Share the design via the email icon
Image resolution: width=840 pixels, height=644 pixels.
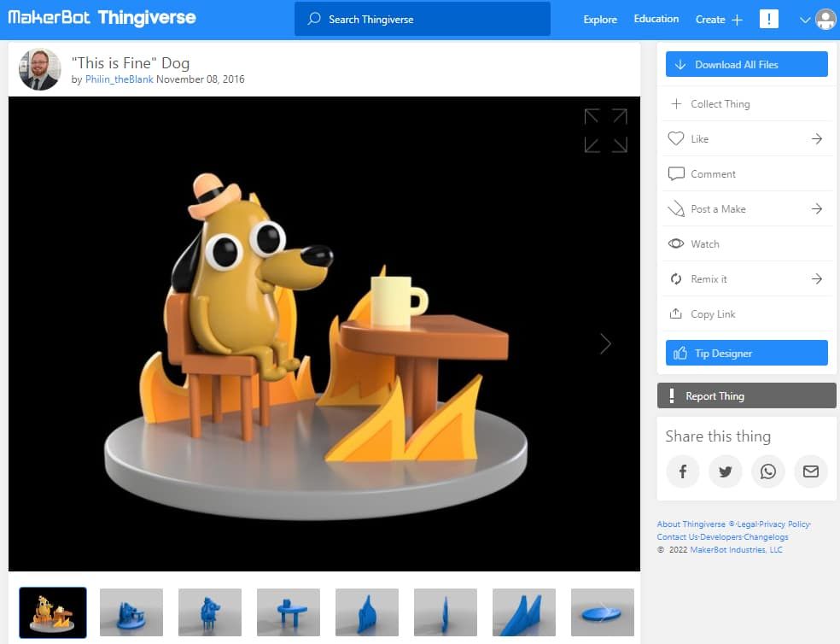[x=810, y=471]
